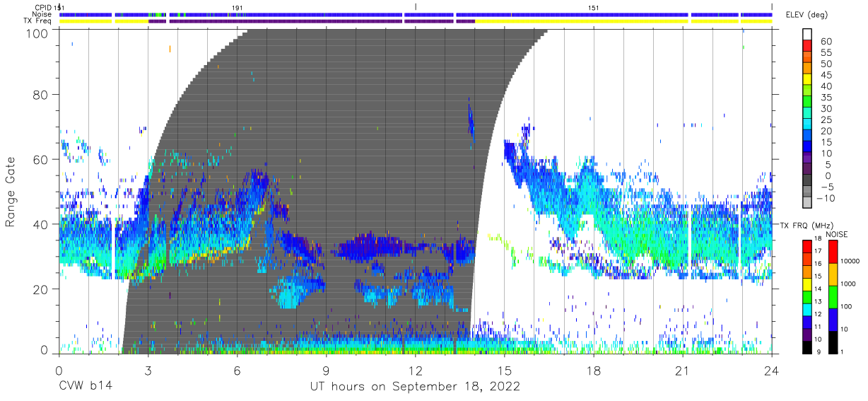Click the yellow 40–45 degree elevation swatch
Viewport: 868px width, 401px height.
point(808,81)
